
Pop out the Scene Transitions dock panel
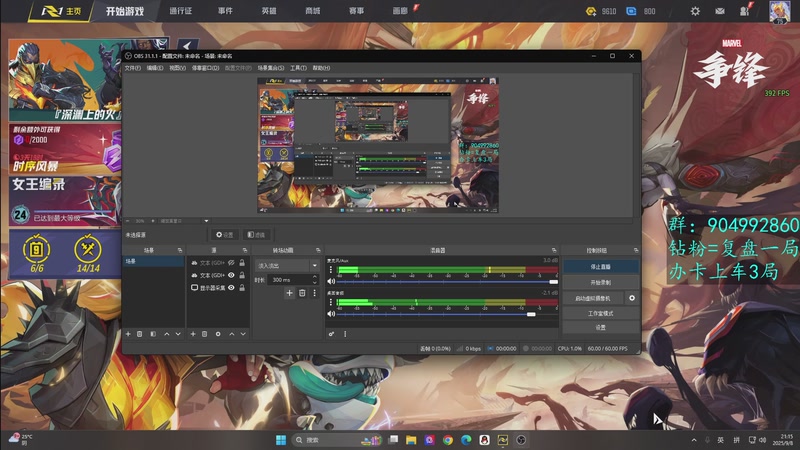coord(318,250)
